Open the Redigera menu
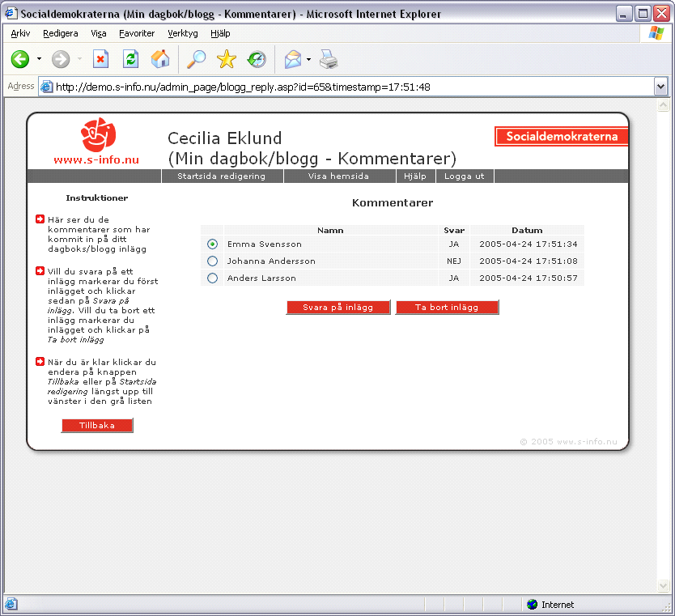Image resolution: width=675 pixels, height=616 pixels. click(x=60, y=33)
